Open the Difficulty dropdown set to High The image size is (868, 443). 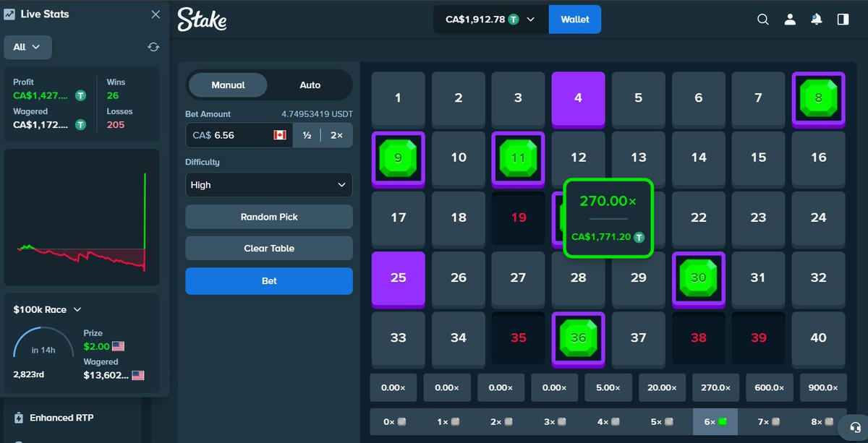tap(269, 185)
